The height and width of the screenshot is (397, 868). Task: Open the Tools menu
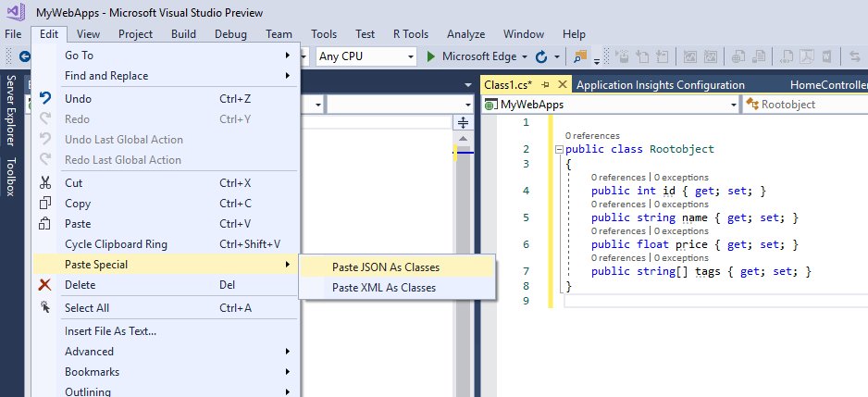pyautogui.click(x=324, y=34)
